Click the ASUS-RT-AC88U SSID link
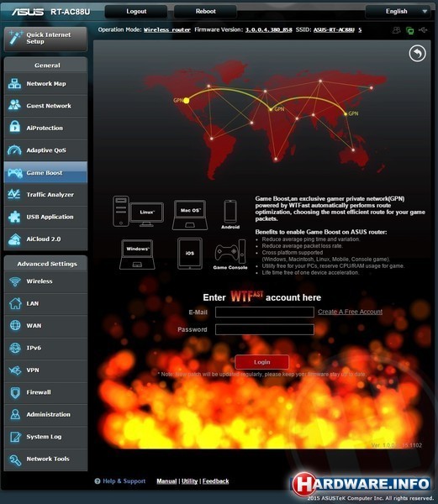The height and width of the screenshot is (504, 438). point(334,30)
